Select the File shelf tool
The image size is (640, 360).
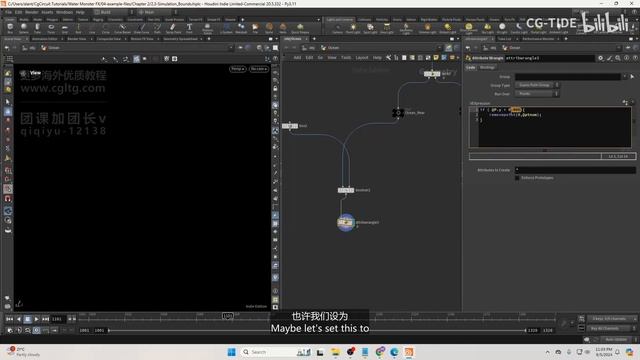(255, 28)
